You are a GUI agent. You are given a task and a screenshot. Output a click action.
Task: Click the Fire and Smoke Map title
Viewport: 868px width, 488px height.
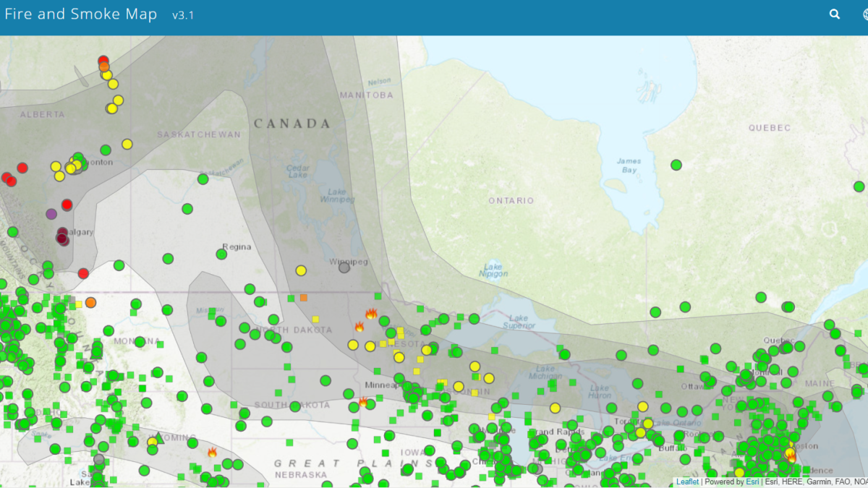tap(81, 14)
